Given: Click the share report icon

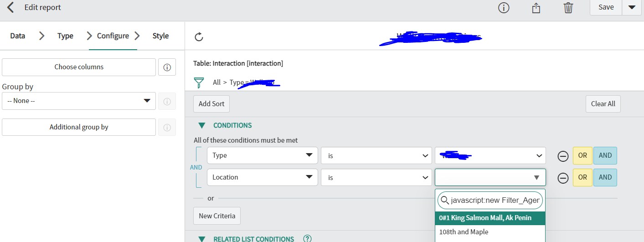Looking at the screenshot, I should click(x=536, y=8).
